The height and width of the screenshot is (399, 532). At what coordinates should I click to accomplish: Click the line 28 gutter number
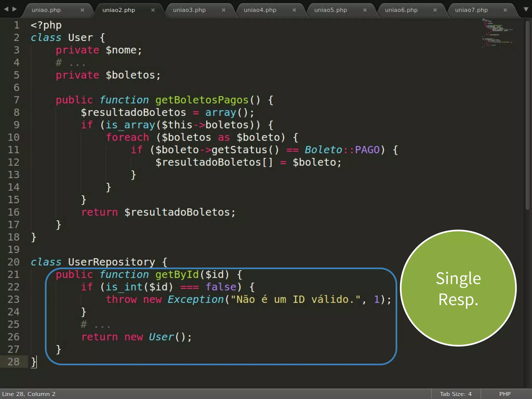tap(14, 362)
